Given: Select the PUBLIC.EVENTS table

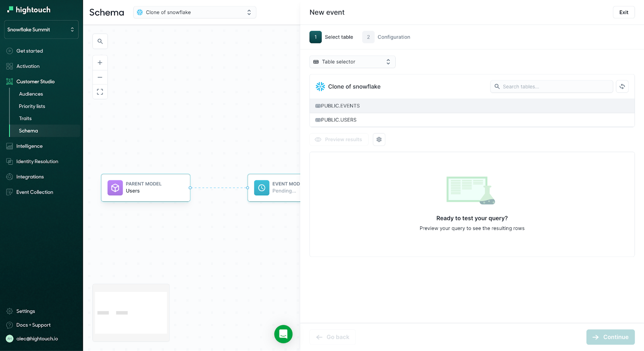Looking at the screenshot, I should pos(340,106).
